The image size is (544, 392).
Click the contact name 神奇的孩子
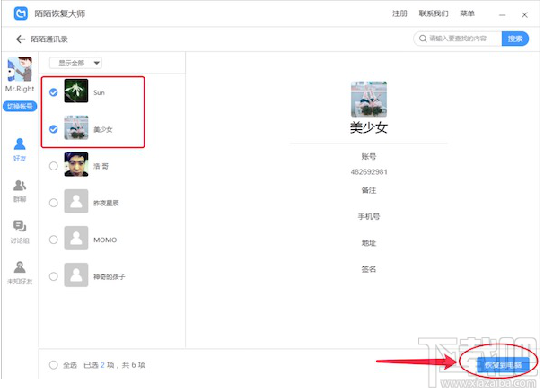coord(110,276)
